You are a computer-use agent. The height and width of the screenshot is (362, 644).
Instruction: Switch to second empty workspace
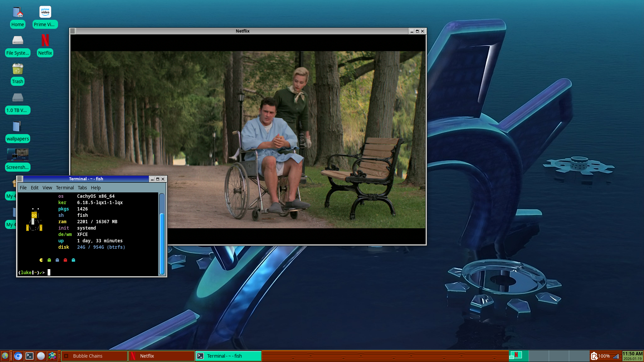[x=538, y=355]
